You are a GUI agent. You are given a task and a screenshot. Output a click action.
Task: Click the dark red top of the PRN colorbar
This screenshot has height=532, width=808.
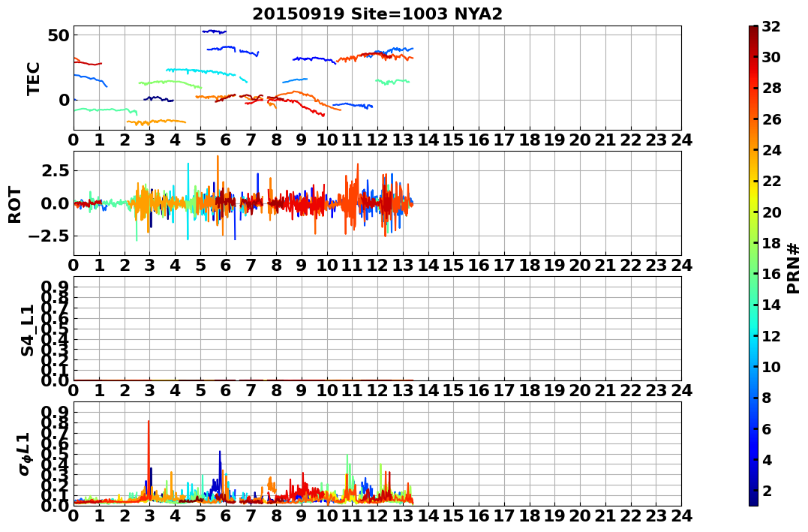(753, 31)
